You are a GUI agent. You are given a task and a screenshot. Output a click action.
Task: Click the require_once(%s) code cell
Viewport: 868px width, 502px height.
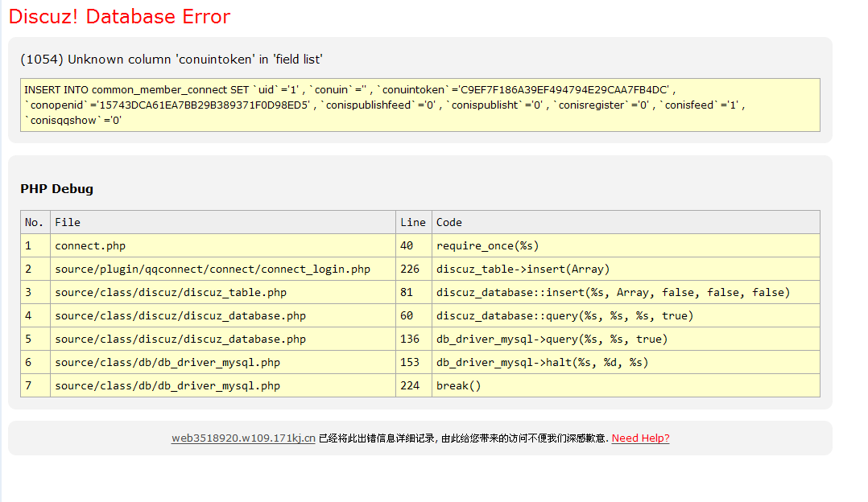(x=487, y=245)
